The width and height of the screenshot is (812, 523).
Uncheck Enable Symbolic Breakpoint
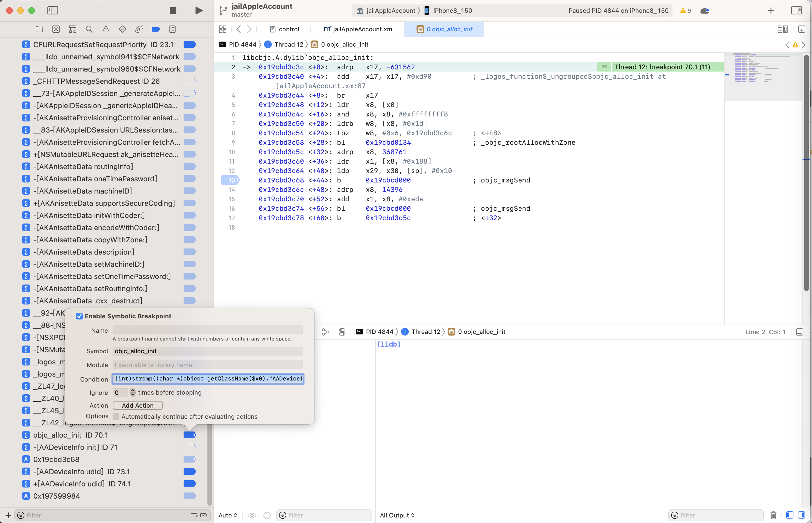point(80,316)
